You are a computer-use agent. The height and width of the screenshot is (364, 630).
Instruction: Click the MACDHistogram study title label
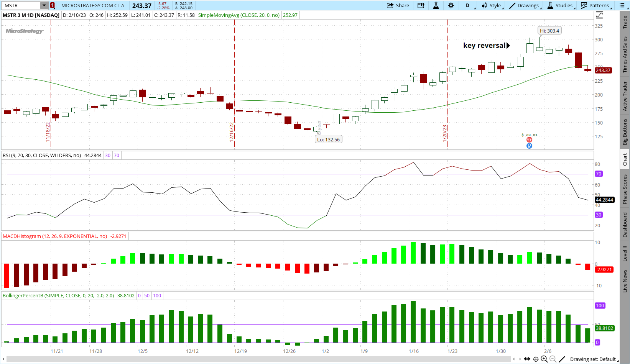(x=55, y=236)
